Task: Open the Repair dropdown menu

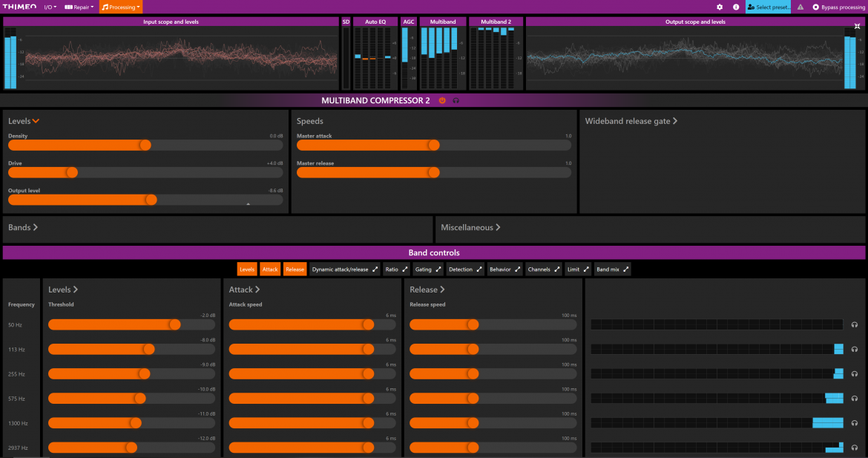Action: coord(79,7)
